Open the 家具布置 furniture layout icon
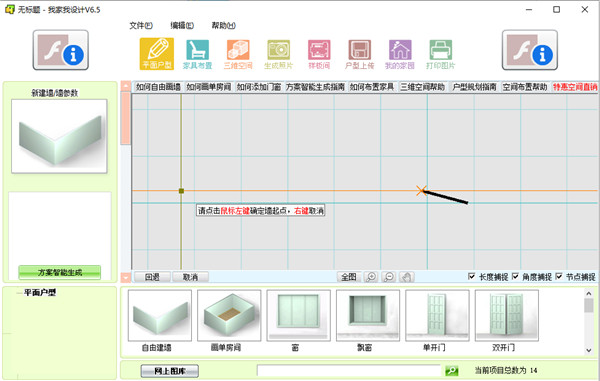Screen dimensions: 600x381 [x=197, y=54]
